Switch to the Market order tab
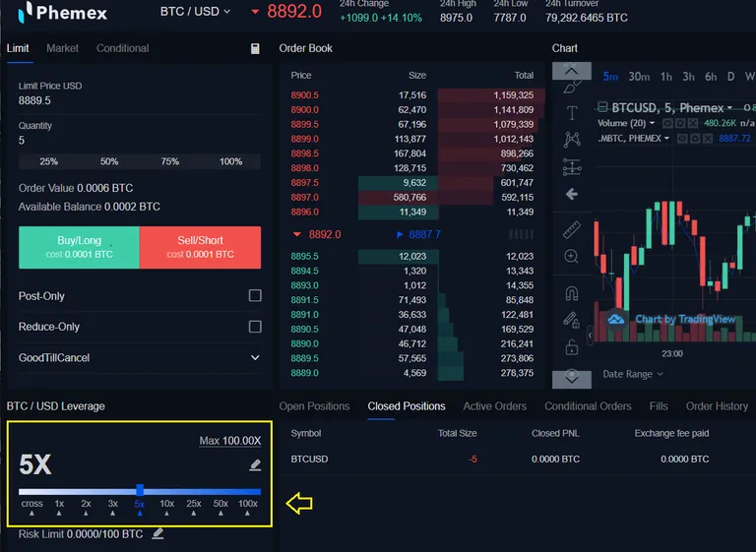The image size is (756, 552). (62, 48)
